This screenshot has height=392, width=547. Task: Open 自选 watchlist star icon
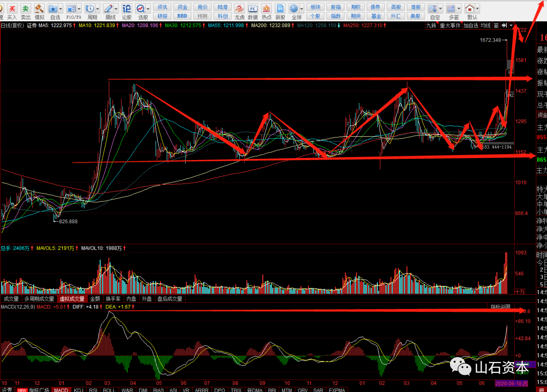click(x=53, y=8)
